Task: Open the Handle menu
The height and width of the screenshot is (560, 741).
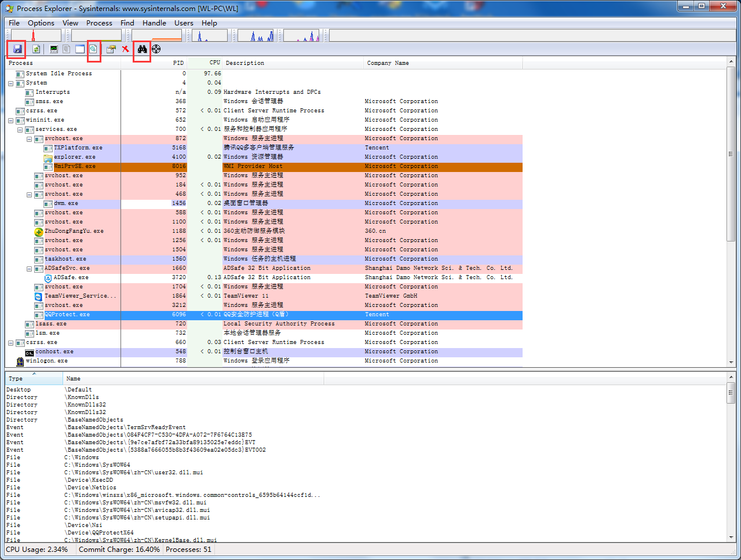Action: 155,23
